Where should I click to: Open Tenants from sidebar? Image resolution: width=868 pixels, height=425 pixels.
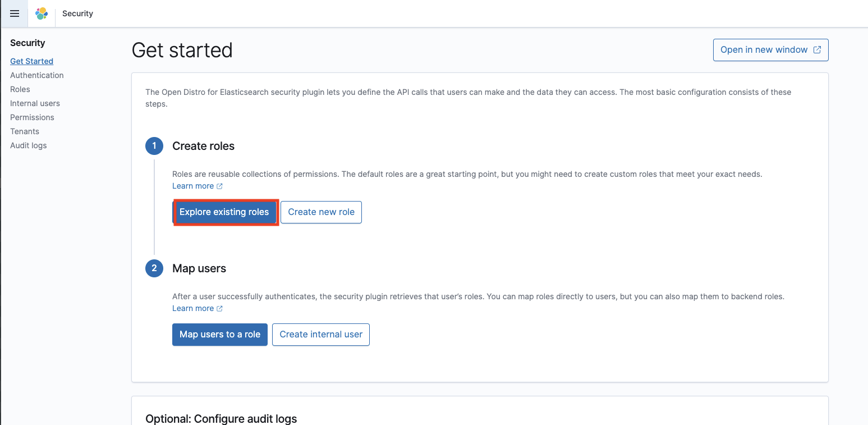coord(25,131)
